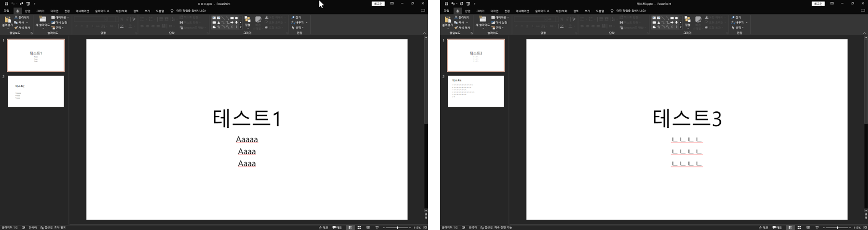The height and width of the screenshot is (230, 868).
Task: Click 새 슬라이드 icon in left window
Action: click(42, 19)
